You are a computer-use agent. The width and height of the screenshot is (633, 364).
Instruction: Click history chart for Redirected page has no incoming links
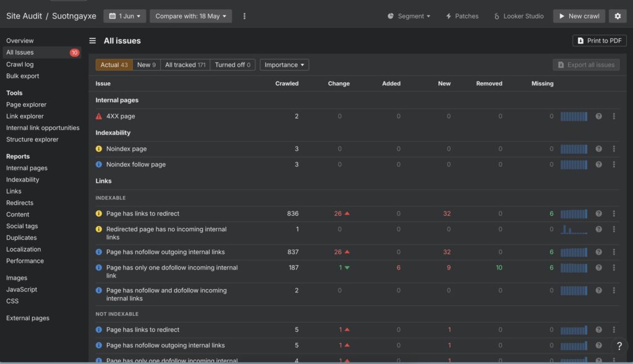[574, 229]
